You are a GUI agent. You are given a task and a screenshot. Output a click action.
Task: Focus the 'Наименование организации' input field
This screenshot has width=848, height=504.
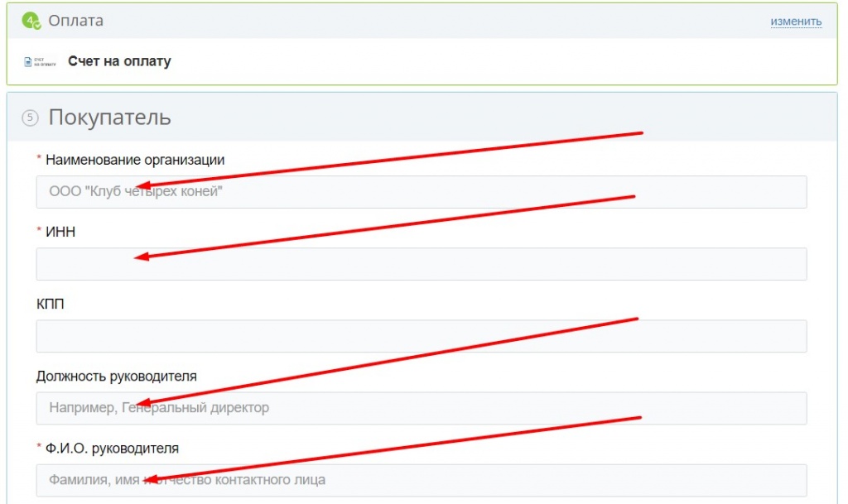click(421, 192)
